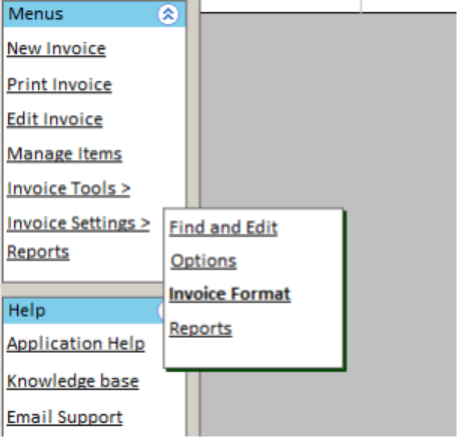Viewport: 458px width, 438px height.
Task: Expand the Invoice Tools submenu
Action: coord(68,189)
